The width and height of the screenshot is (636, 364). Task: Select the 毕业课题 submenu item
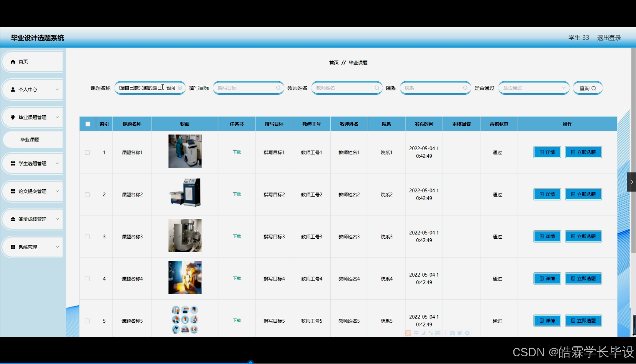point(33,139)
